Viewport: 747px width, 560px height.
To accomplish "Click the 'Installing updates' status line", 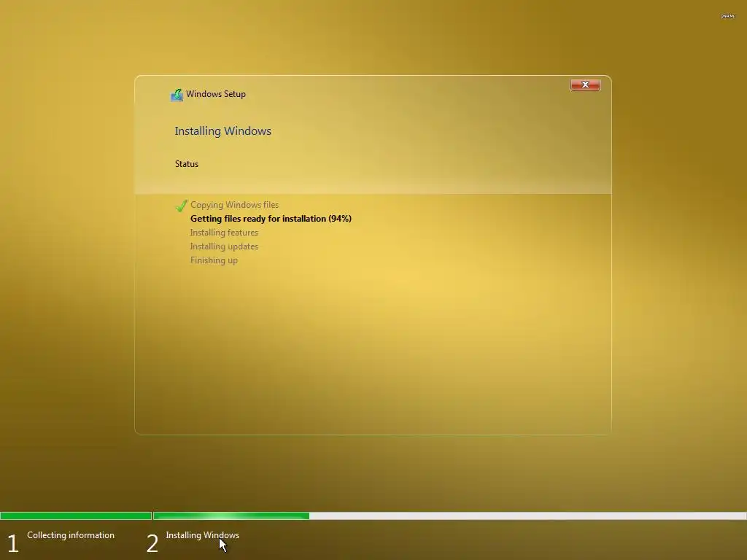I will pyautogui.click(x=224, y=246).
